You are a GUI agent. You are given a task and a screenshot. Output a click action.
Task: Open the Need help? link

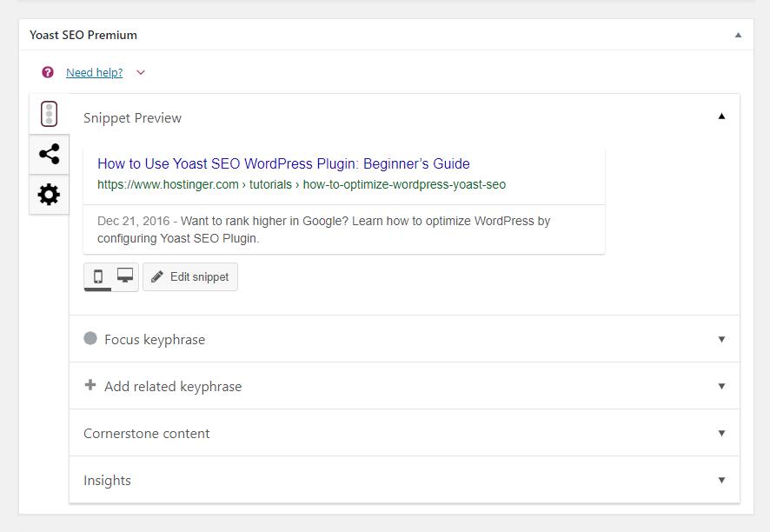[94, 73]
